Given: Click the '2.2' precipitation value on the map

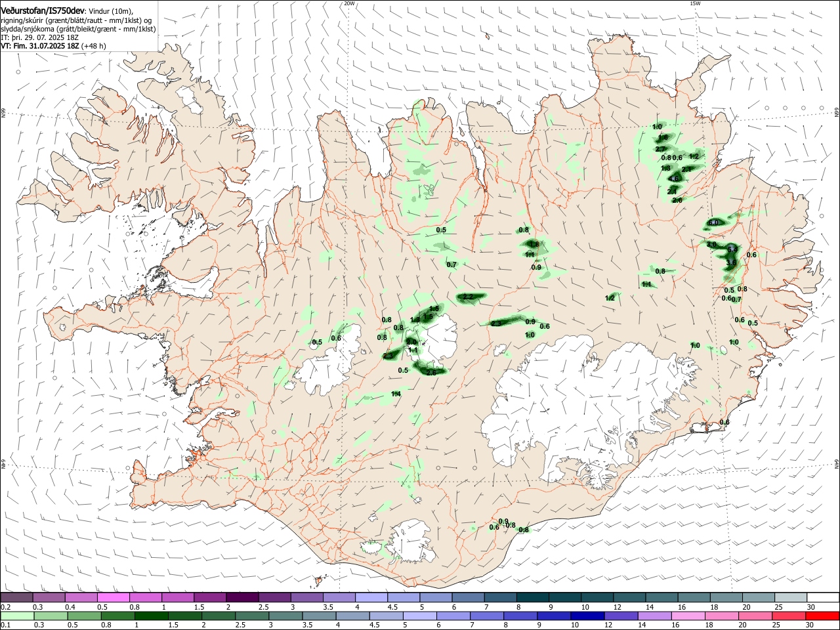Looking at the screenshot, I should [468, 297].
